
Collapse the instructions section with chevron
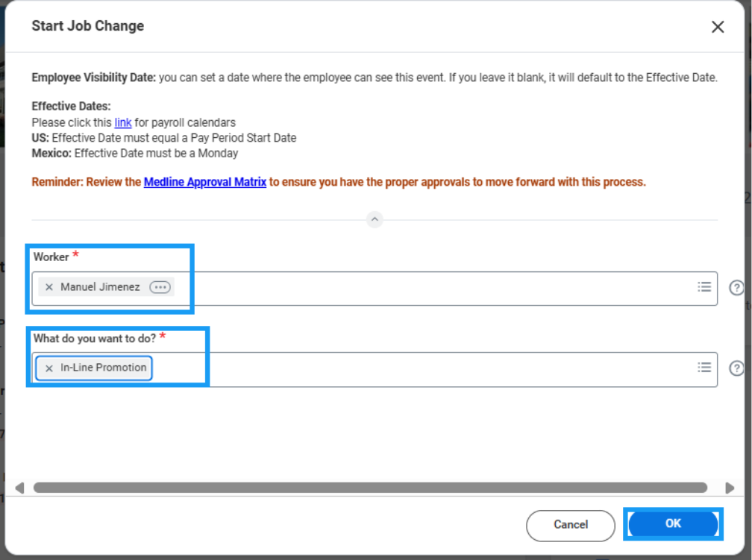(x=375, y=220)
